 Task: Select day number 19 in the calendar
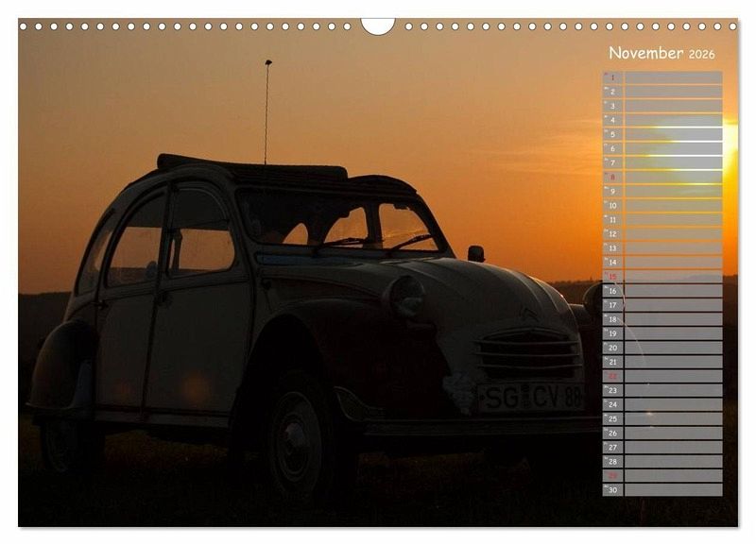click(612, 333)
